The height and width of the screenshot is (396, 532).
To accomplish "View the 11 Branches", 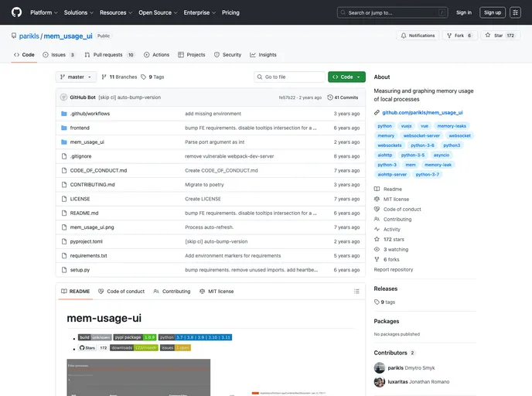I will tap(119, 77).
